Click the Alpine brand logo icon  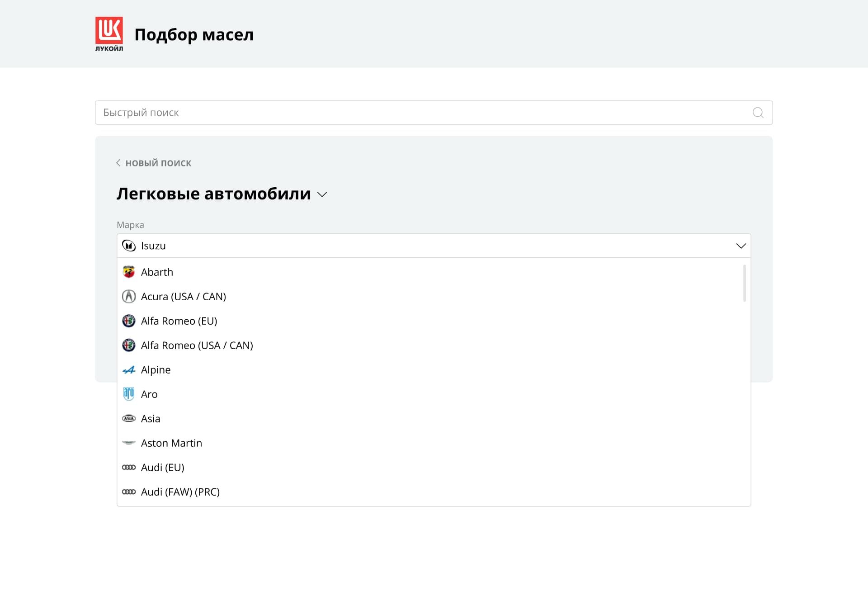point(129,370)
